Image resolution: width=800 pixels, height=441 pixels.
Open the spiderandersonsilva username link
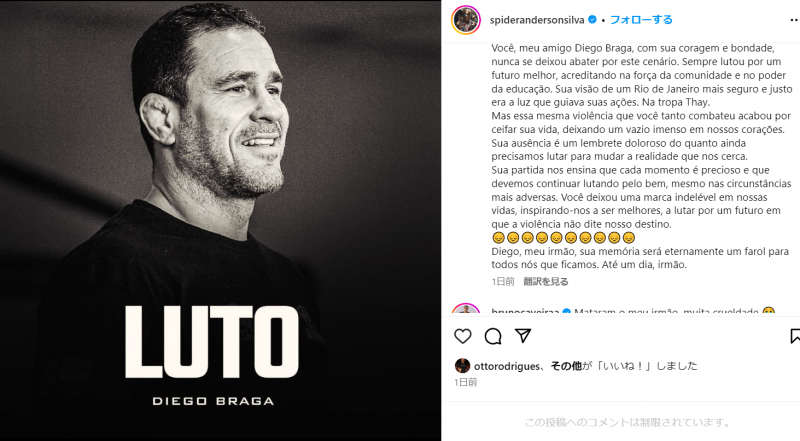pyautogui.click(x=537, y=20)
